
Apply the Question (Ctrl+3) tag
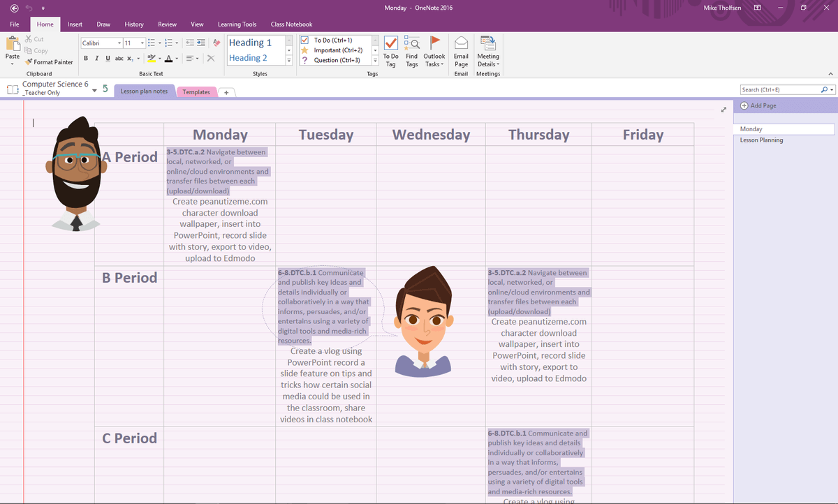coord(332,60)
